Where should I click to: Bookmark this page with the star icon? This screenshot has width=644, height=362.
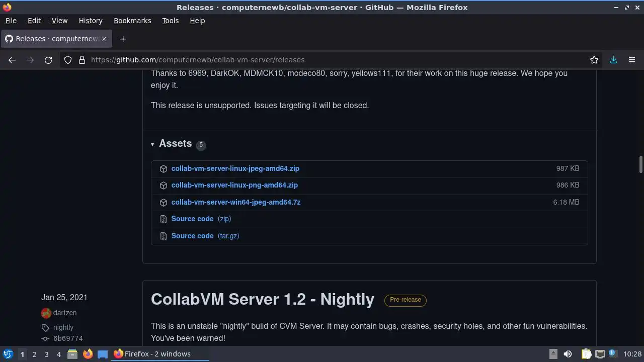[594, 60]
